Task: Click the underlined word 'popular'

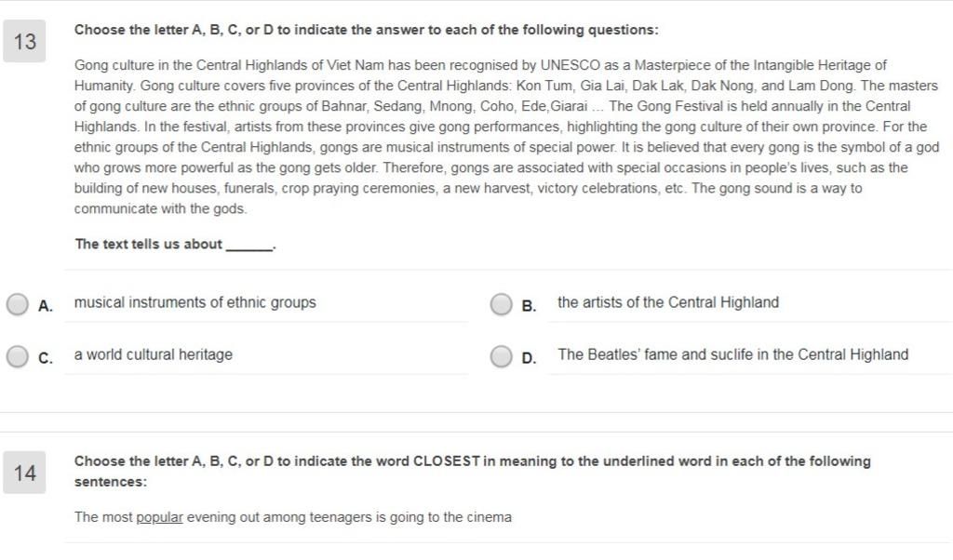Action: (159, 517)
